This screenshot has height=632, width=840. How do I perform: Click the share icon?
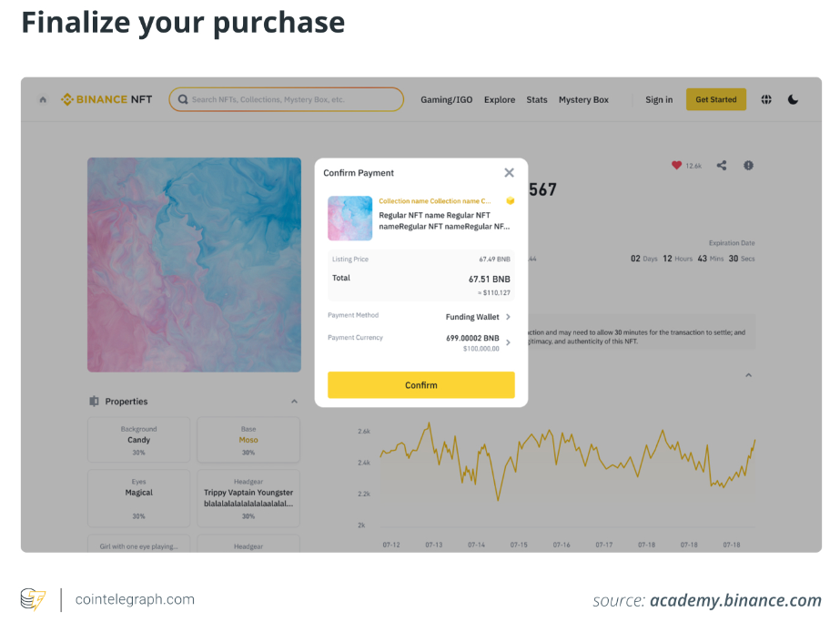point(722,166)
